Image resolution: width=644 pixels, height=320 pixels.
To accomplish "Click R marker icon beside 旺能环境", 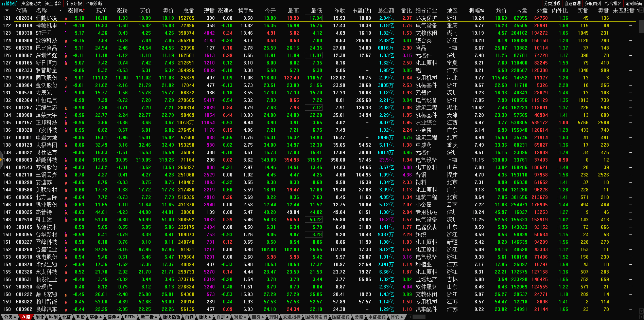I will click(x=66, y=19).
